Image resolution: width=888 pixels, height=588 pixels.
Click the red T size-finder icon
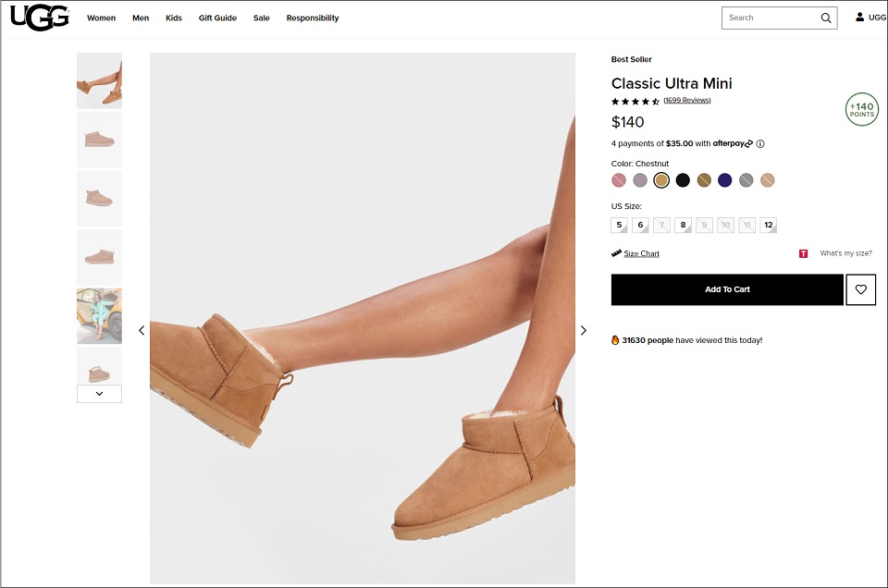[x=803, y=253]
